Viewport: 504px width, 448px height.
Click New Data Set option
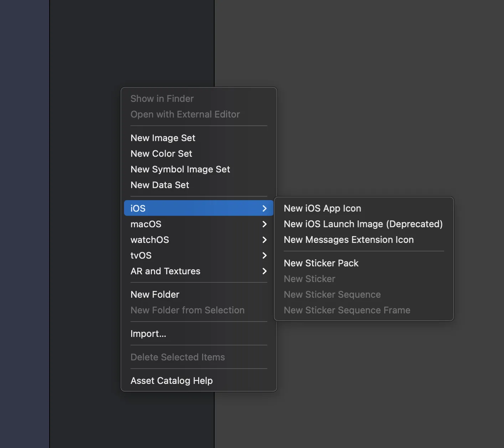199,185
